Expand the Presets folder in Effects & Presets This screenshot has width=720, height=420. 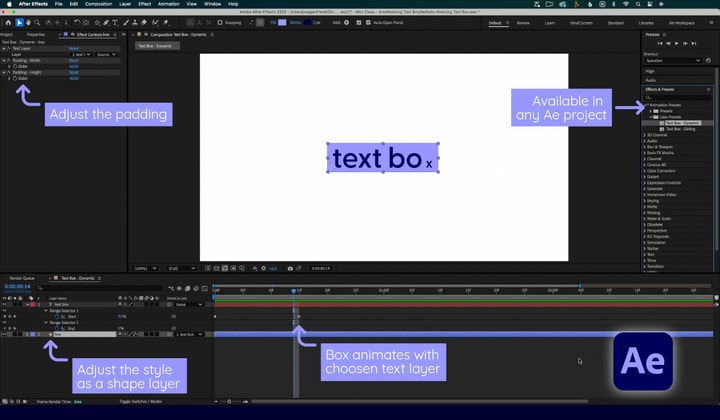(651, 111)
